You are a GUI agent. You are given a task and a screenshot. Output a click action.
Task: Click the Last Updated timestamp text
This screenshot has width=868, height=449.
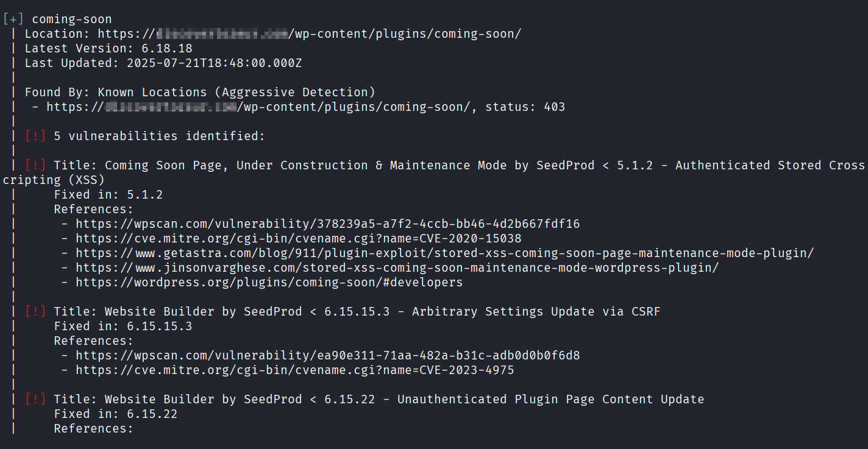(214, 63)
